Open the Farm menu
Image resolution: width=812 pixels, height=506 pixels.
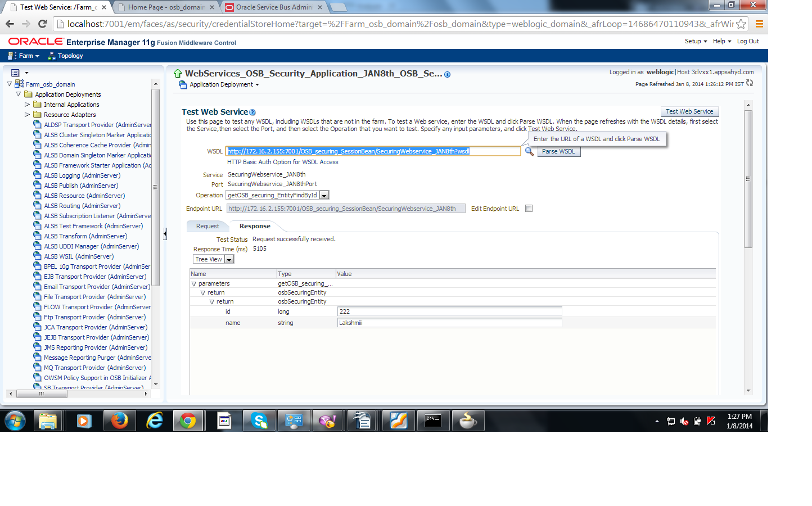[24, 56]
